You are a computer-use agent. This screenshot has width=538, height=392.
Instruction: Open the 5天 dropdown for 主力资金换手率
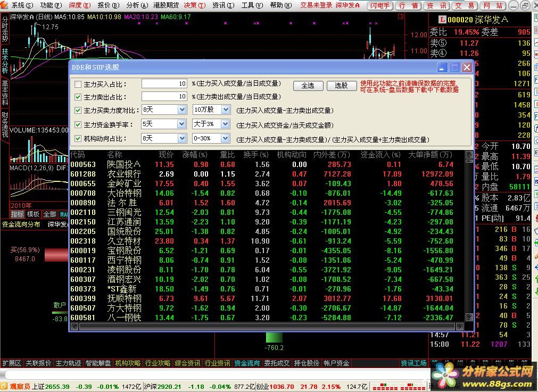182,124
